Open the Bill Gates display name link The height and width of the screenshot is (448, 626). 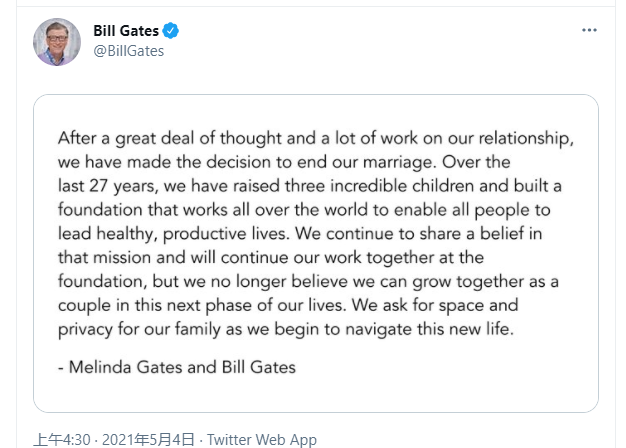126,31
